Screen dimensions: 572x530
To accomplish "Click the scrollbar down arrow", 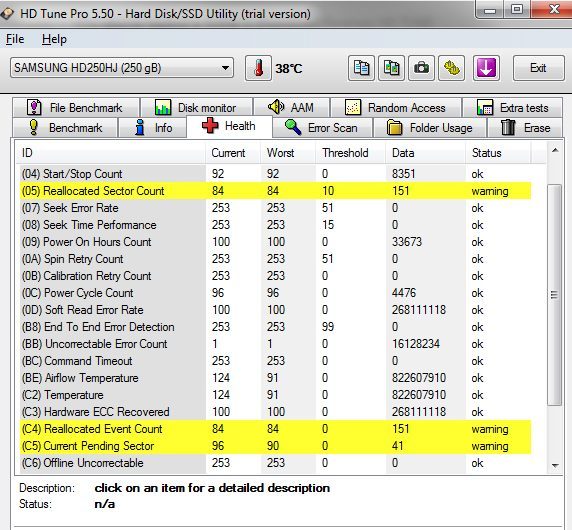I will (555, 465).
